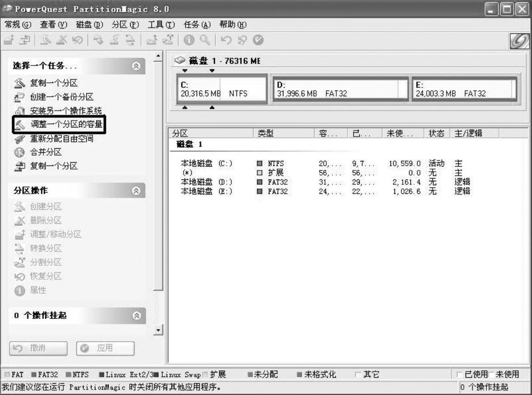Click the Copy partition toolbar icon
532x395 pixels.
pos(24,40)
